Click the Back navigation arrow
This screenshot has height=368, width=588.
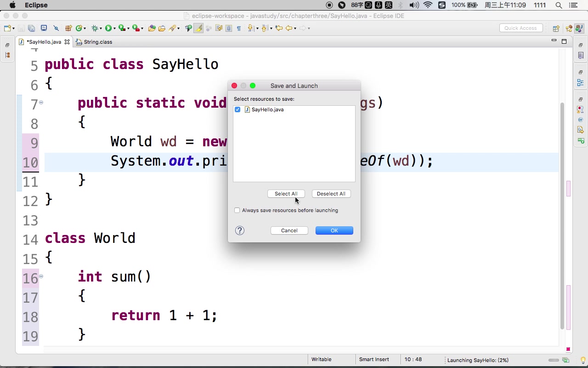(x=289, y=28)
